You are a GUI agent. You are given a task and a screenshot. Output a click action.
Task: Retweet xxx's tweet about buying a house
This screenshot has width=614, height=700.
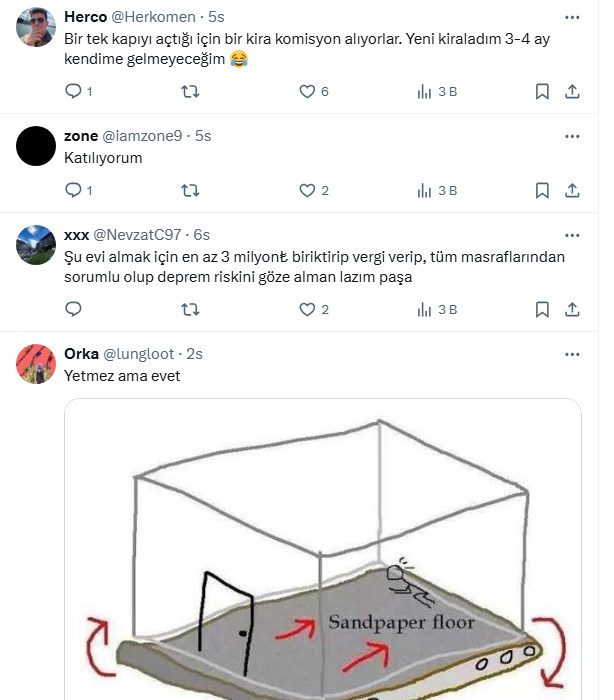click(189, 310)
